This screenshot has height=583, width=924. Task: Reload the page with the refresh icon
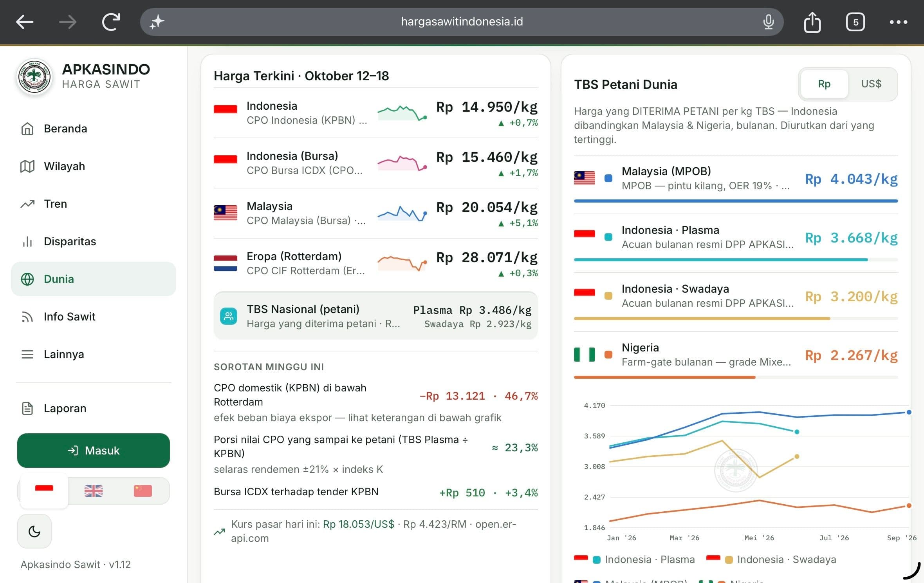(x=111, y=22)
